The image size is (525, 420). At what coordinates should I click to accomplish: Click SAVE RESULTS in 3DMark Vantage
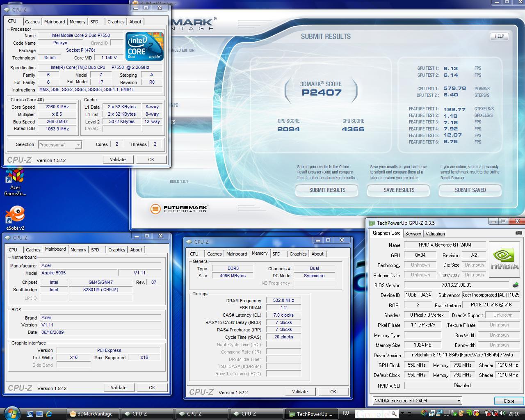click(399, 190)
